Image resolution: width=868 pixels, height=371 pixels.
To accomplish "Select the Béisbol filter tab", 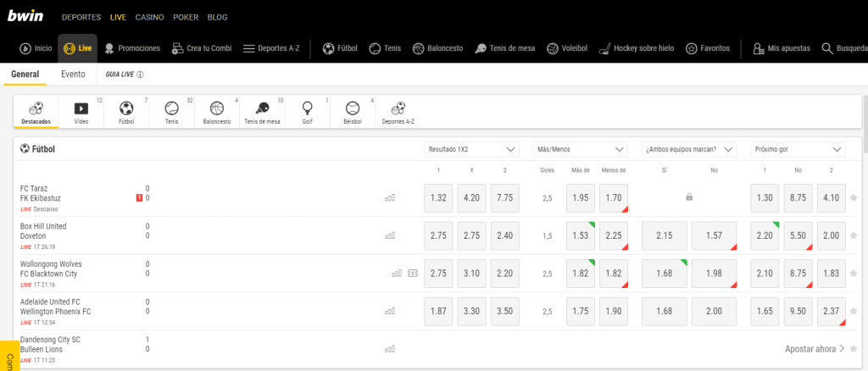I will 353,113.
